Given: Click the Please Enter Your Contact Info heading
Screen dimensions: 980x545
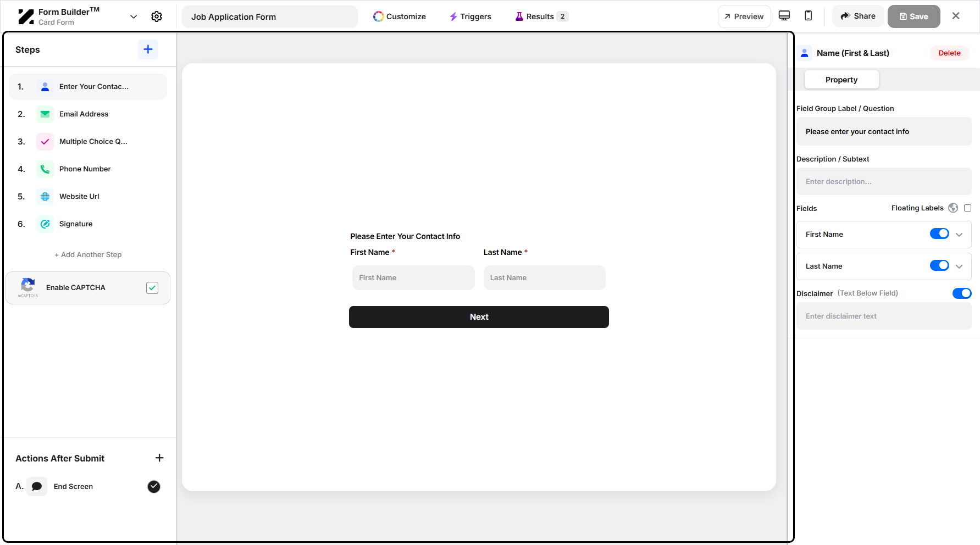Looking at the screenshot, I should tap(405, 237).
